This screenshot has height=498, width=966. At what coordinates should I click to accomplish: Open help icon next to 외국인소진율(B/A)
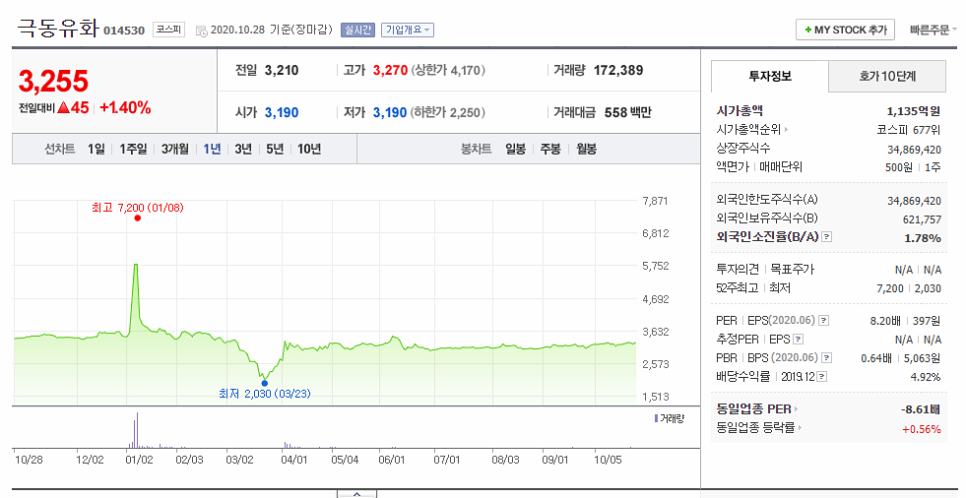827,237
